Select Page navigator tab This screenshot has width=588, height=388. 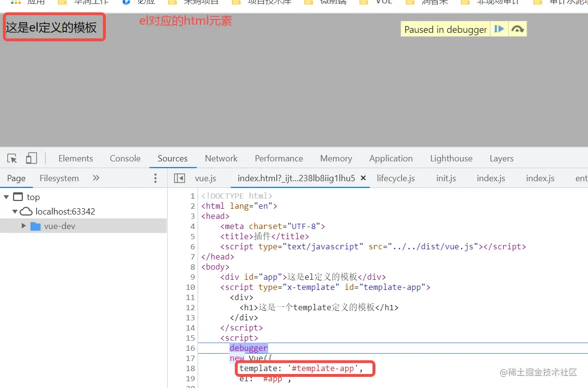16,178
